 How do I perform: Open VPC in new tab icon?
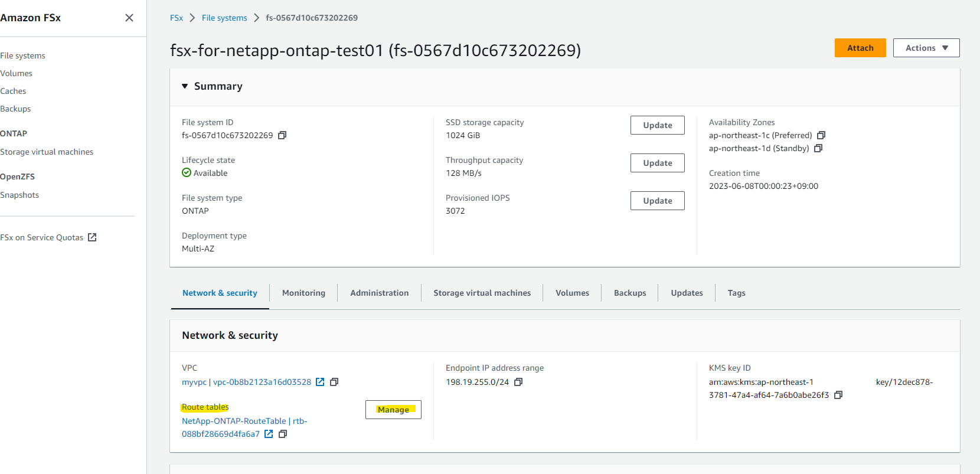(x=320, y=382)
